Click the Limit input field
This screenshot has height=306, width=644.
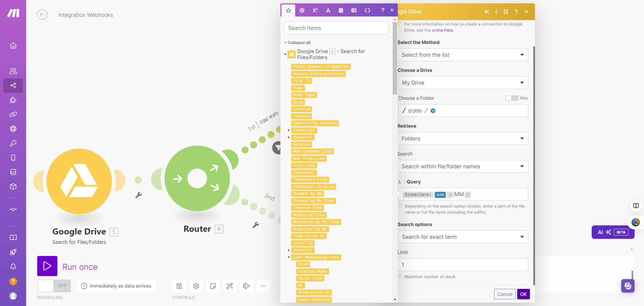pyautogui.click(x=463, y=265)
